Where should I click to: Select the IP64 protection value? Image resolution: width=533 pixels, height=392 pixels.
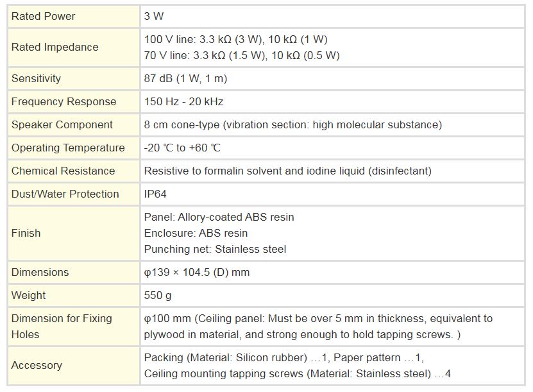[155, 194]
